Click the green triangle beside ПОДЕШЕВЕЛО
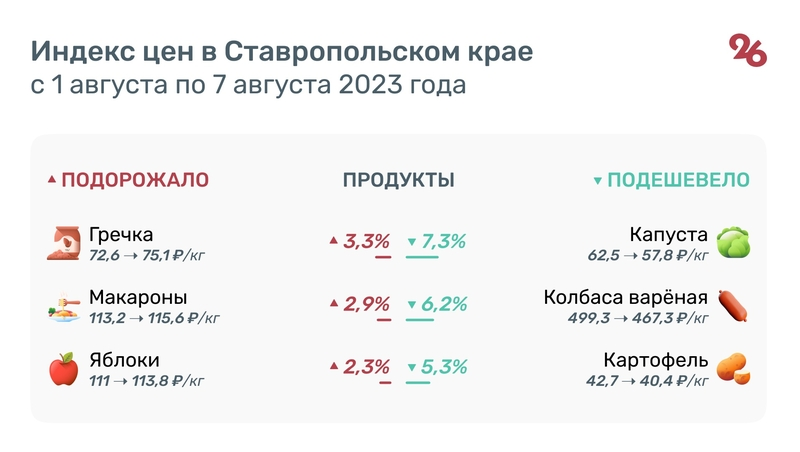Image resolution: width=800 pixels, height=452 pixels. [x=597, y=181]
